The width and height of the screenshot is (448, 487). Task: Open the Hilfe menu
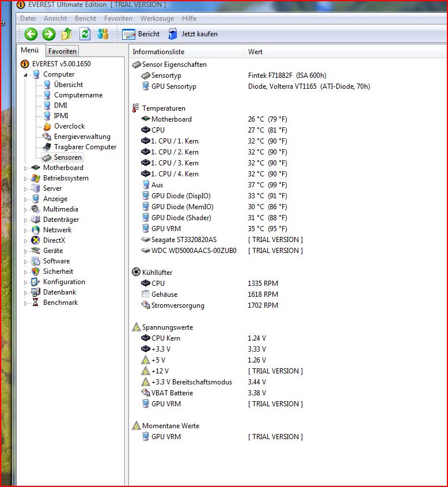189,18
